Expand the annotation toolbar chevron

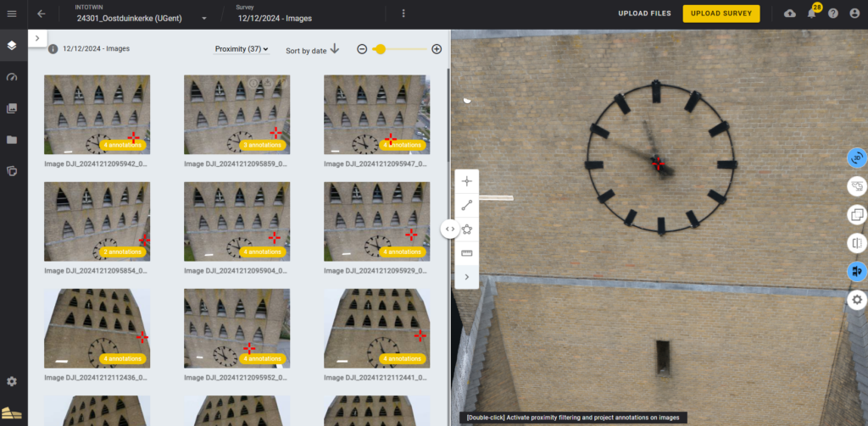click(x=467, y=277)
